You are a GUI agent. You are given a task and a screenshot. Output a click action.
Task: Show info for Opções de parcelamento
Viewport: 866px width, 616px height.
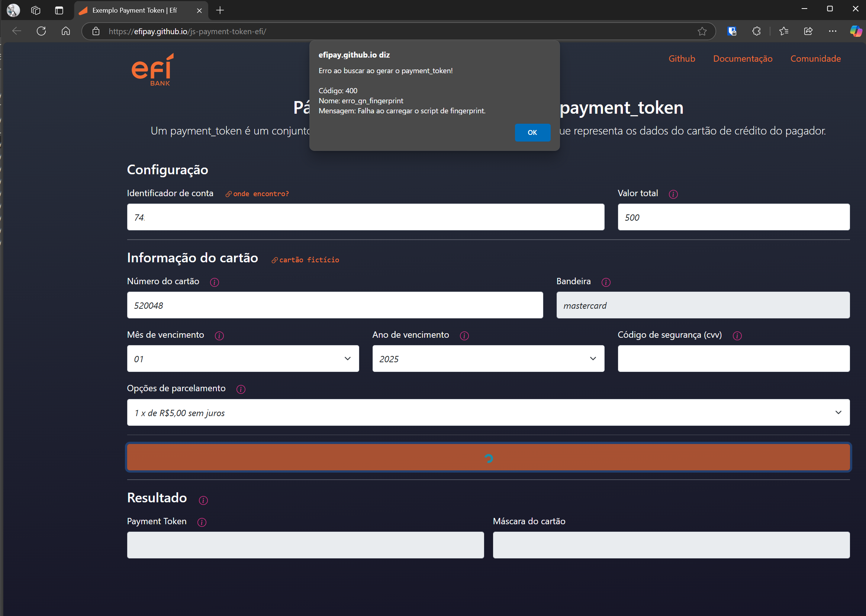241,389
